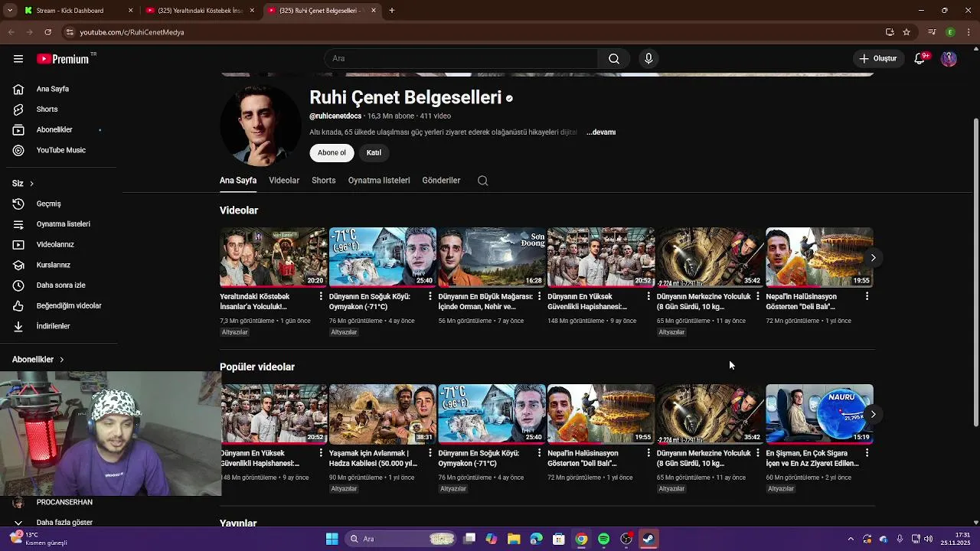Switch to Stream - Kick Dashboard browser tab
The height and width of the screenshot is (551, 980).
[x=77, y=11]
